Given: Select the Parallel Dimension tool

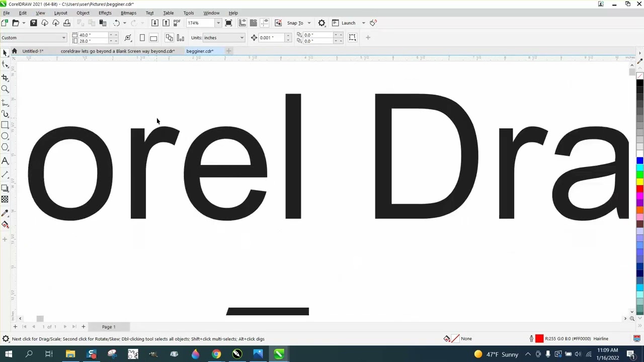Looking at the screenshot, I should tap(5, 174).
